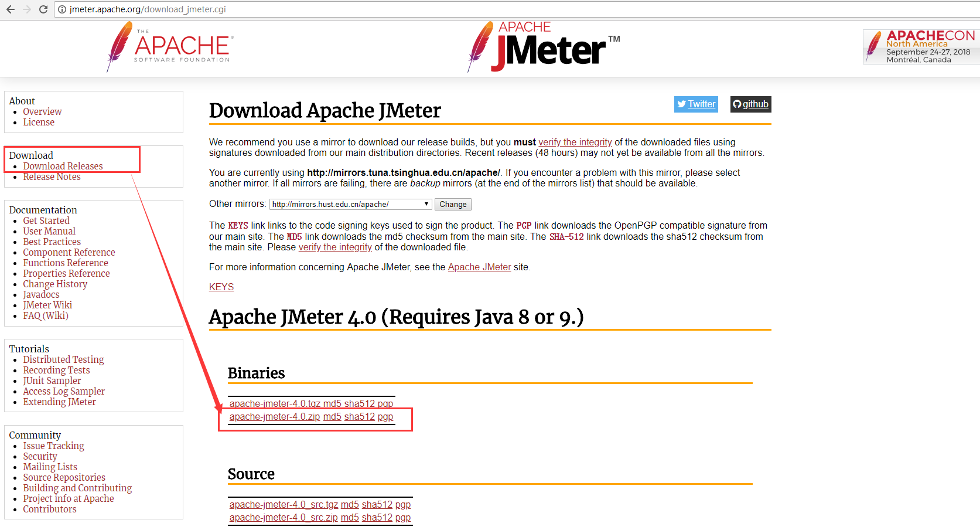Open Recording Tests tutorial
The width and height of the screenshot is (980, 530).
click(56, 370)
